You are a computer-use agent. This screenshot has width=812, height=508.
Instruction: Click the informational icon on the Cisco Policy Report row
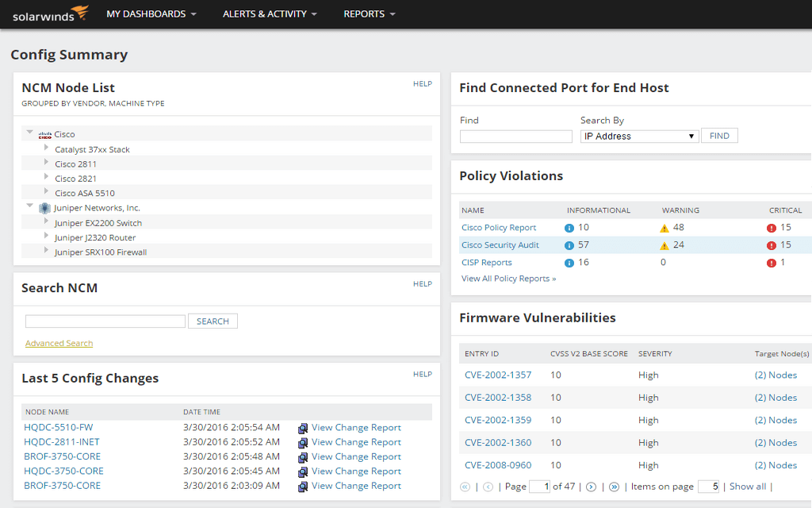point(569,227)
